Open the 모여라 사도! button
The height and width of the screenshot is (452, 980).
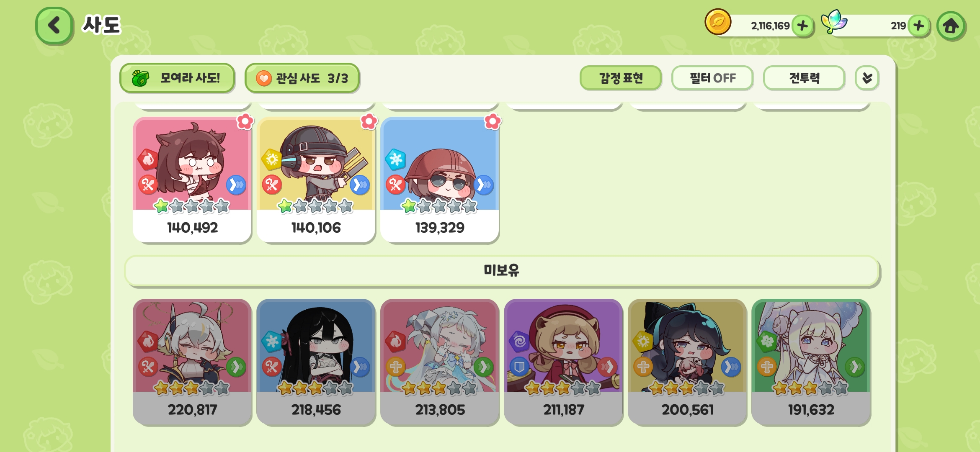pos(177,78)
